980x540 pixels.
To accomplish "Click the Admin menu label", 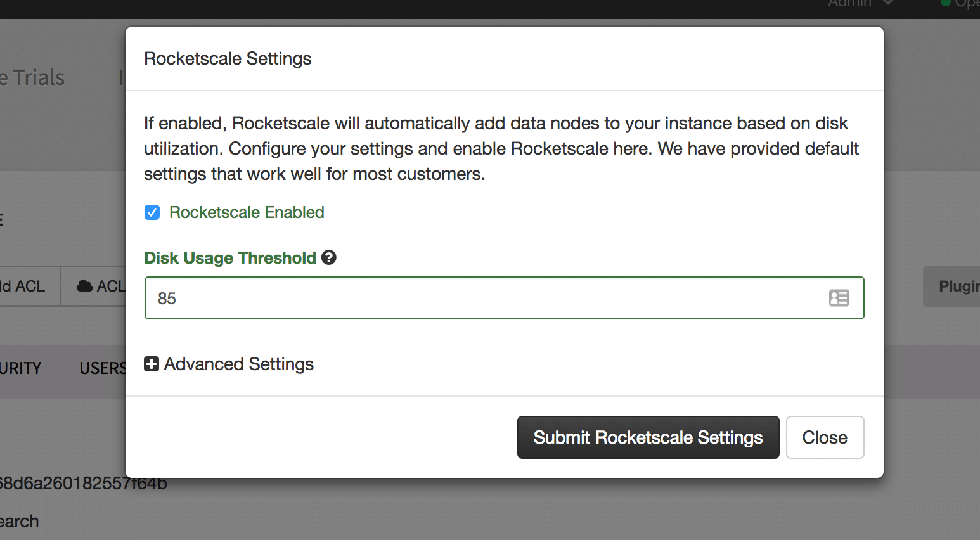I will pyautogui.click(x=849, y=4).
